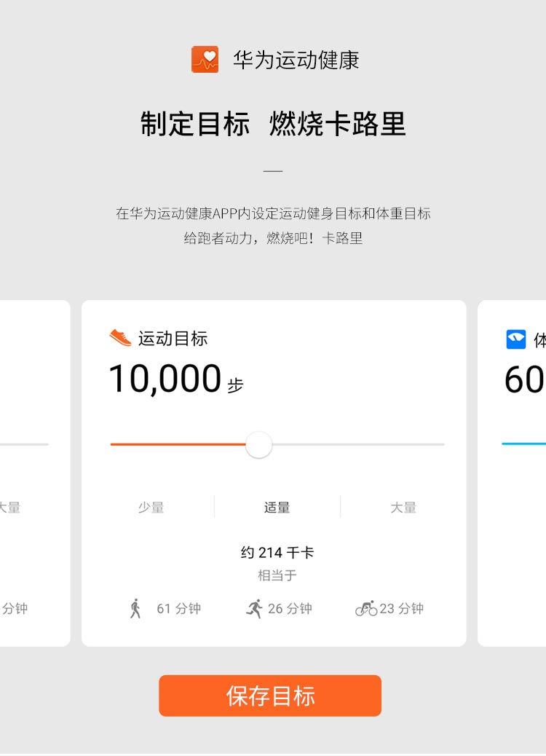Choose 大量 in the step goal card

[403, 508]
